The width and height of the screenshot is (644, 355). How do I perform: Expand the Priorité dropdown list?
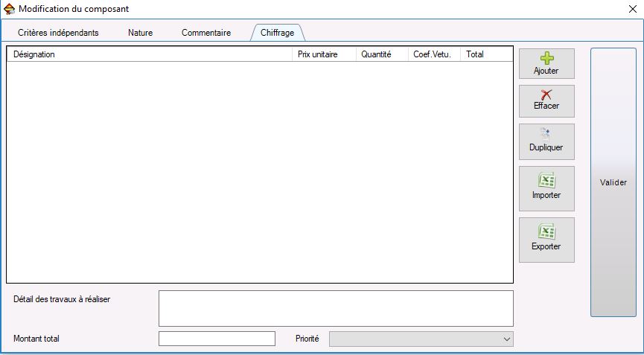point(421,339)
